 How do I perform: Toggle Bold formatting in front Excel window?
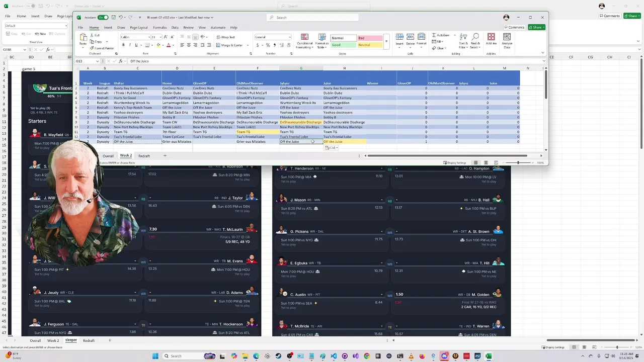124,45
